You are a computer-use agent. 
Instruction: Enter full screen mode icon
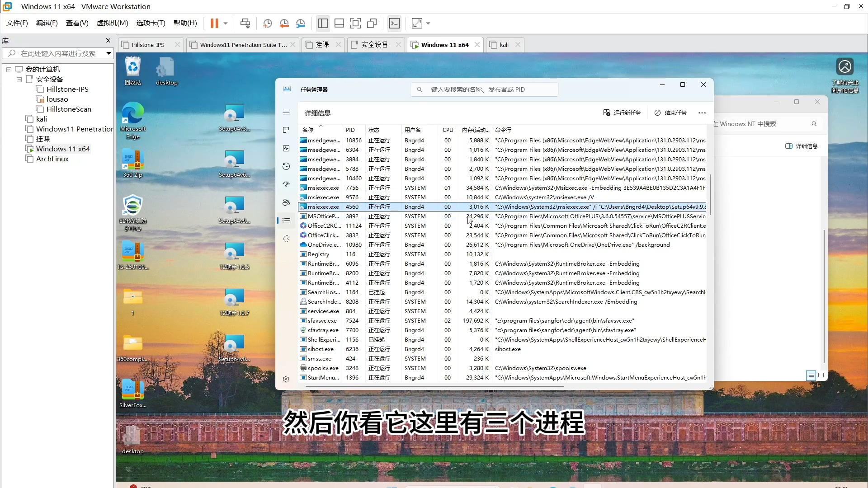pos(356,23)
